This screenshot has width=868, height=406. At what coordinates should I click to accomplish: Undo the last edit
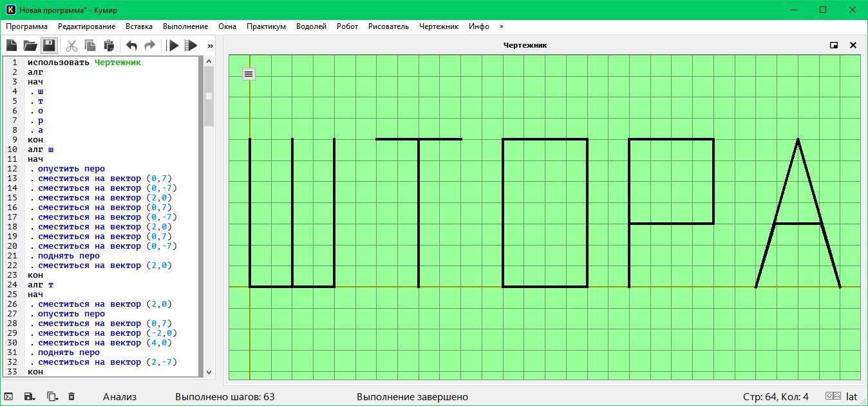(x=131, y=45)
